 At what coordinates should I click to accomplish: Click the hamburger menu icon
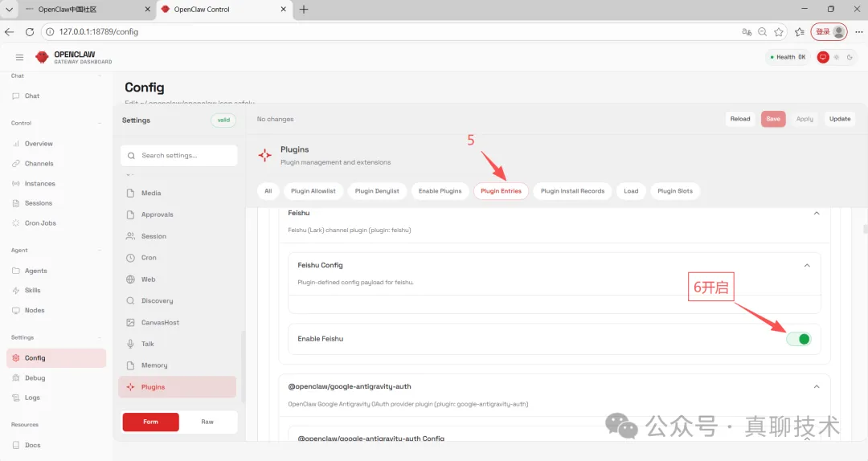tap(19, 57)
